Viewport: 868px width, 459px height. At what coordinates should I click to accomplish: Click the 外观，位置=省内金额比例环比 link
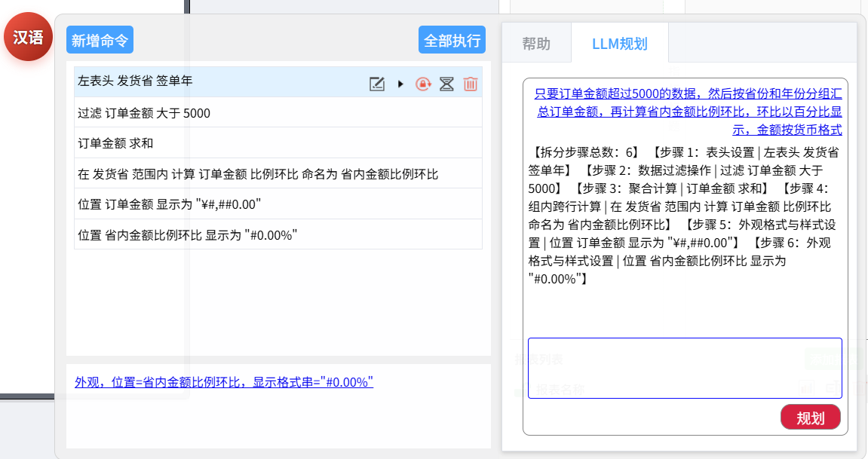coord(224,382)
